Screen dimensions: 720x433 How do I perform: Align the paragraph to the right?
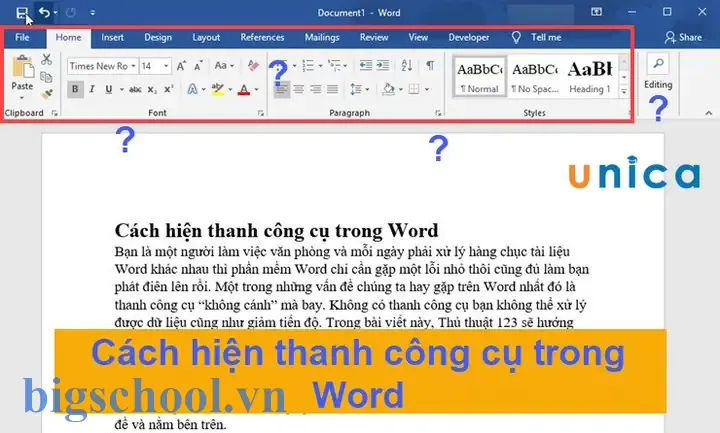[x=315, y=89]
